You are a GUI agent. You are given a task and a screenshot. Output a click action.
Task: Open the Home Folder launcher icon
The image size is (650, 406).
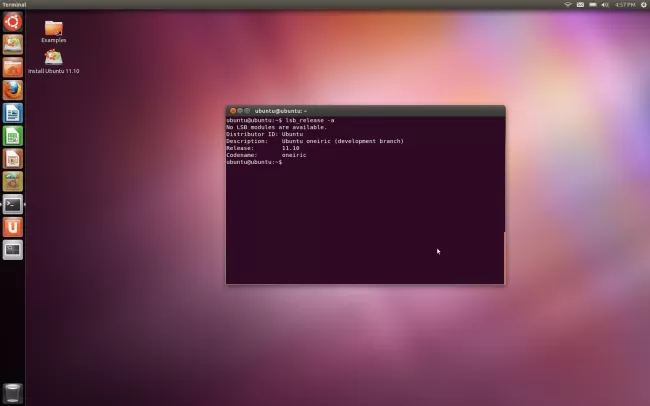(x=13, y=67)
